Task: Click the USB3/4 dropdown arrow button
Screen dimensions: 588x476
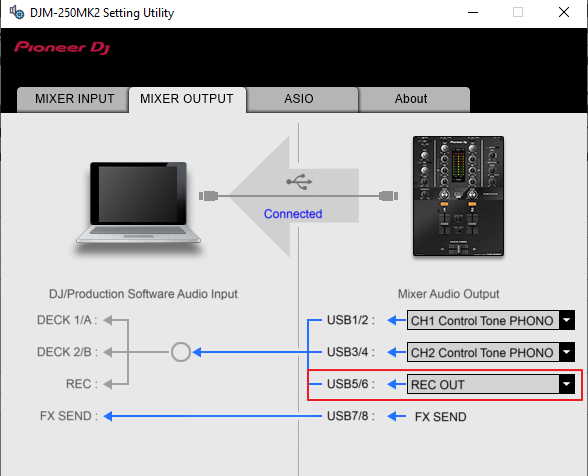Action: tap(567, 352)
